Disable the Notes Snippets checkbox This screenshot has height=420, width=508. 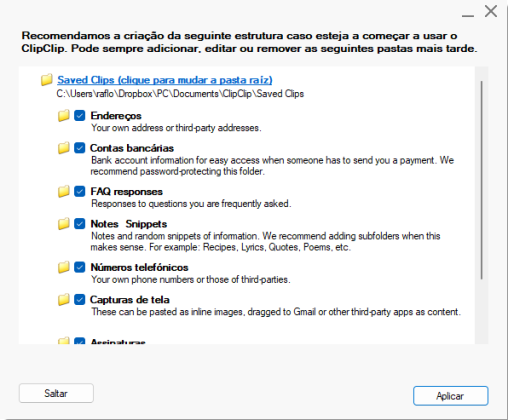pyautogui.click(x=80, y=224)
